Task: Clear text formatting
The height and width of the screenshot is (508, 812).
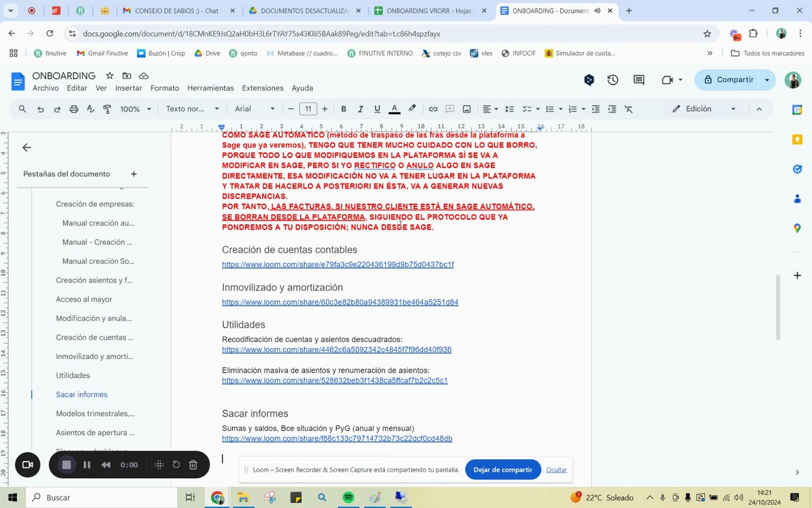Action: coord(629,109)
